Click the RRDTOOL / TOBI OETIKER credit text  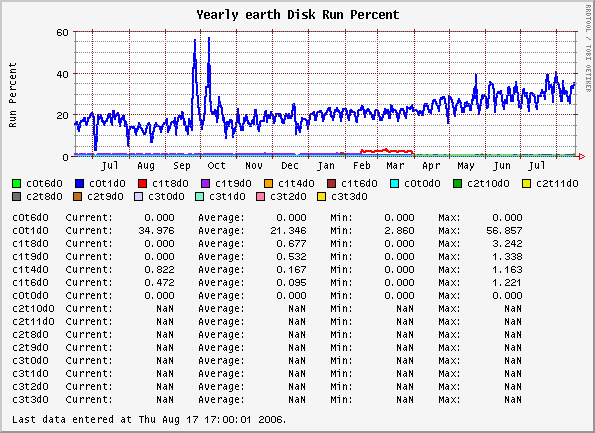click(x=588, y=48)
